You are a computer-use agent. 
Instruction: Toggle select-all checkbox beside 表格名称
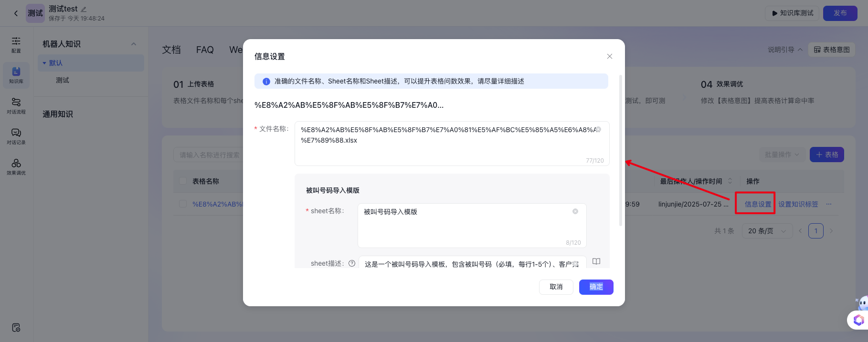(182, 181)
